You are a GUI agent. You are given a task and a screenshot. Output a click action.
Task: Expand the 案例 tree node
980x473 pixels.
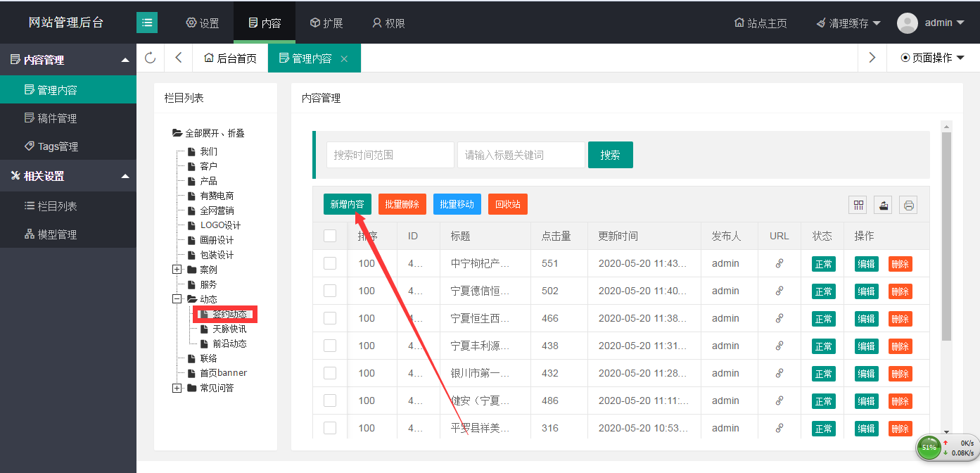(177, 270)
